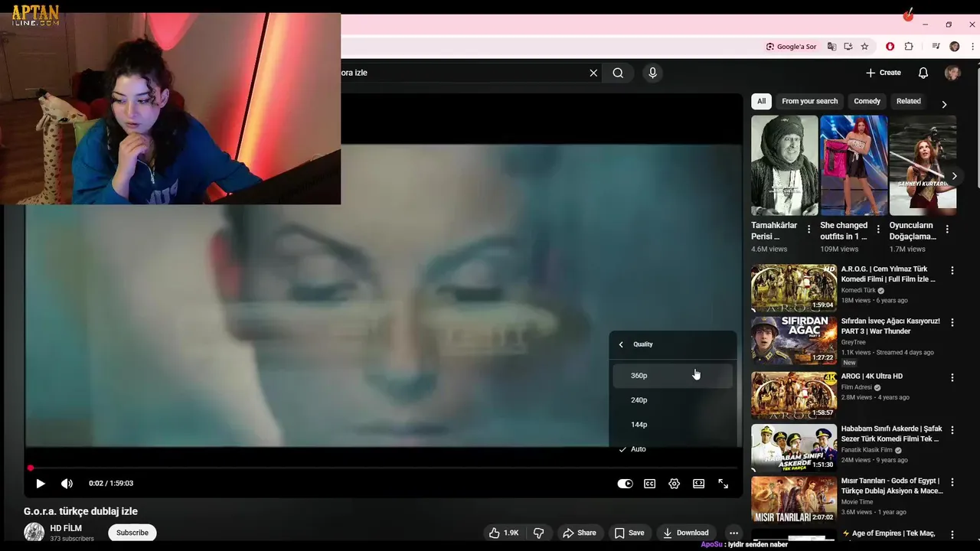Open the Tamahkârlar Perisi short thumbnail
The height and width of the screenshot is (551, 980).
pyautogui.click(x=785, y=165)
